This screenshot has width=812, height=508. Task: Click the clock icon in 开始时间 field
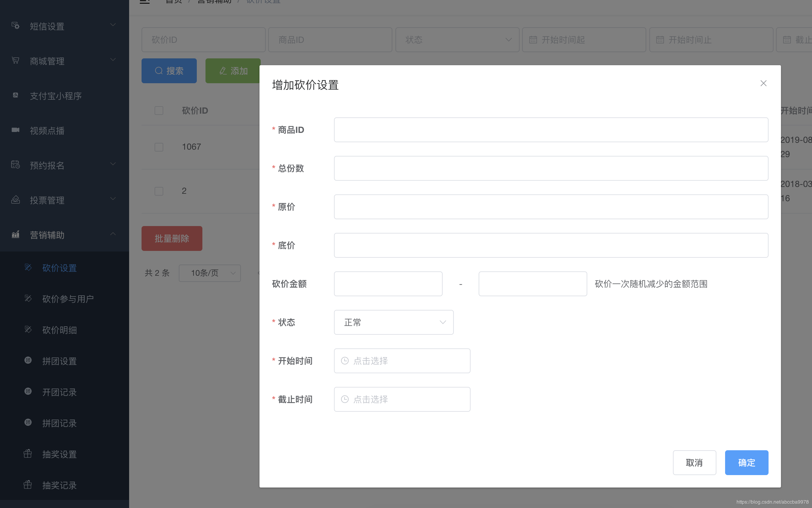345,361
